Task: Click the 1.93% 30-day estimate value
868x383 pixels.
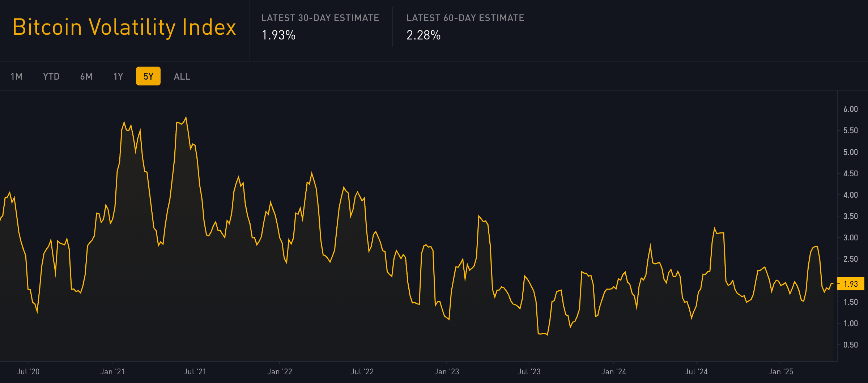Action: click(278, 35)
